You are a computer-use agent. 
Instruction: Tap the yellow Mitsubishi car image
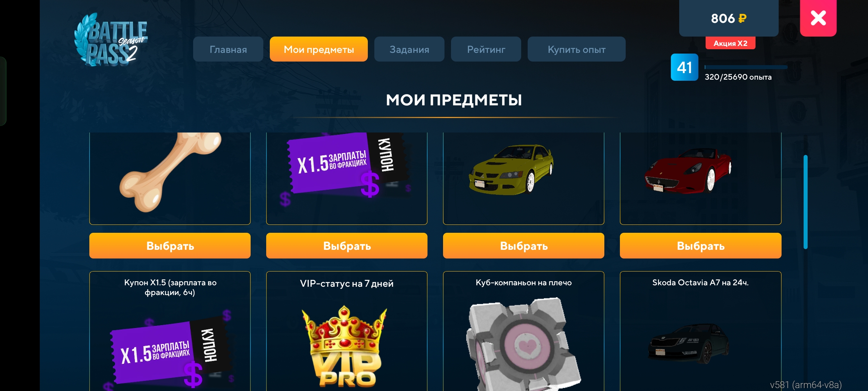[511, 169]
